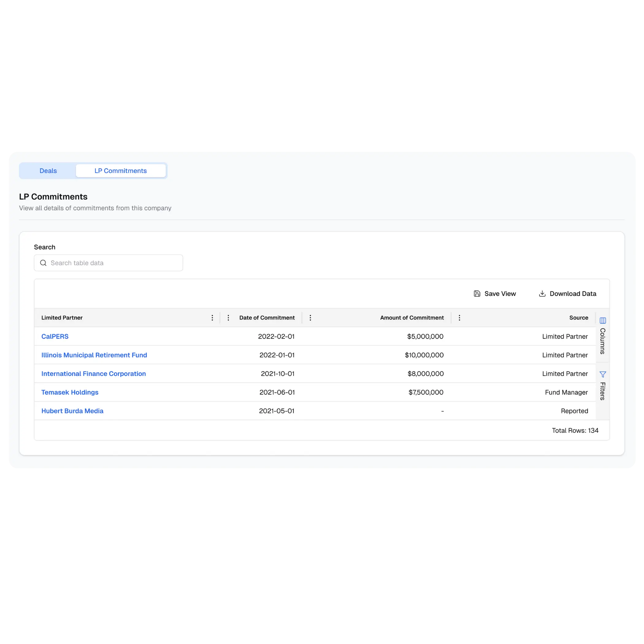Expand the Filters side panel

coord(603,391)
